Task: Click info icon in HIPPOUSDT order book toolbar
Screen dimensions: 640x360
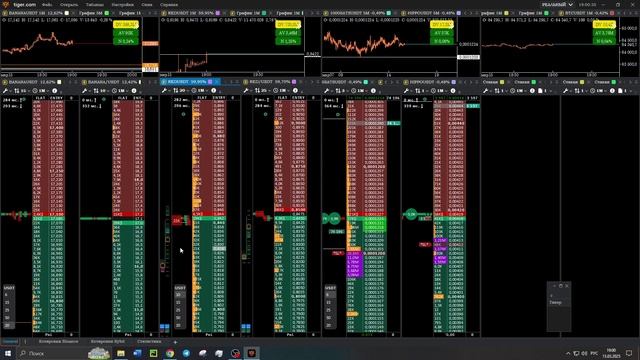Action: tap(453, 91)
